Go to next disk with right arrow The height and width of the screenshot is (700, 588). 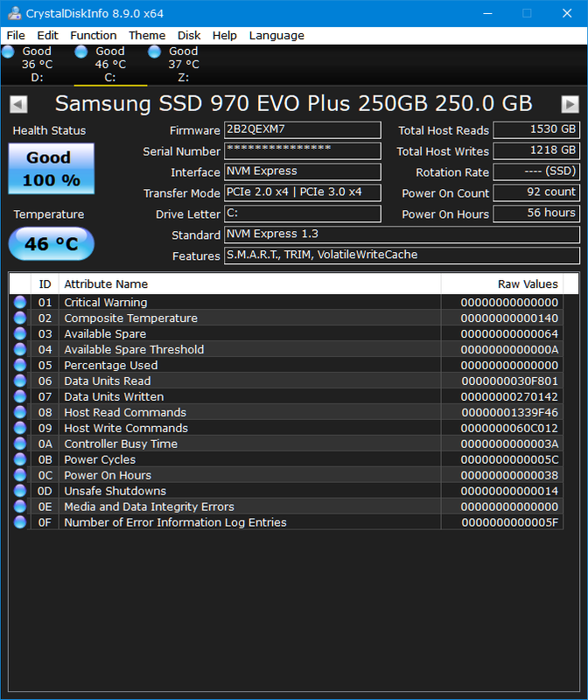(570, 104)
